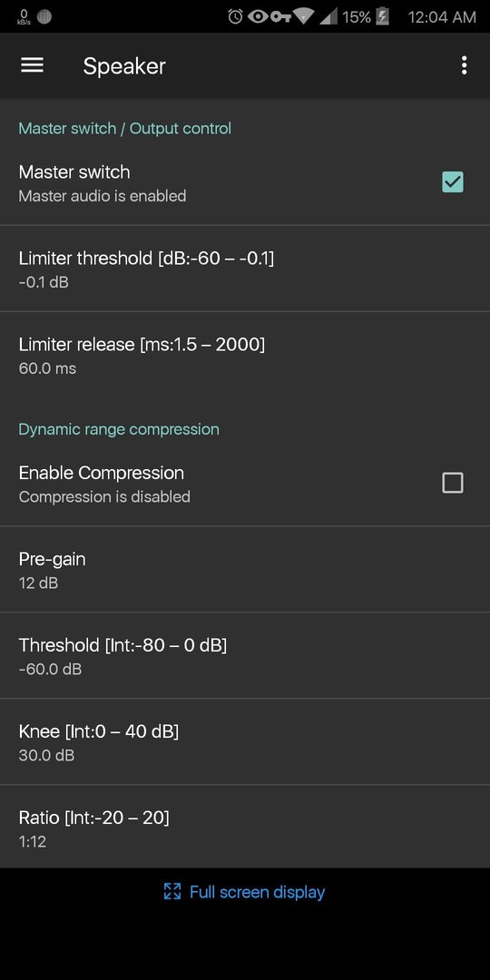Tap the cellular signal strength icon
This screenshot has width=490, height=980.
[x=328, y=17]
